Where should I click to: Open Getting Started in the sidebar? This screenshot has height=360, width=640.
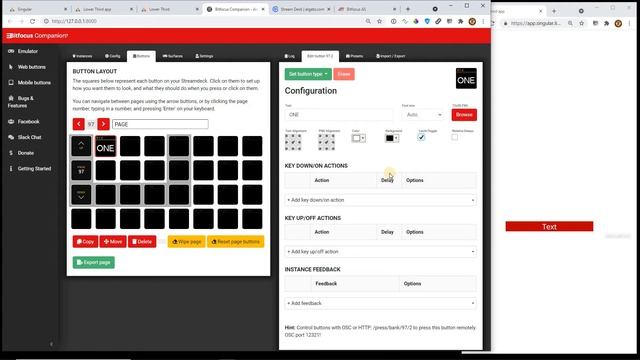click(29, 169)
